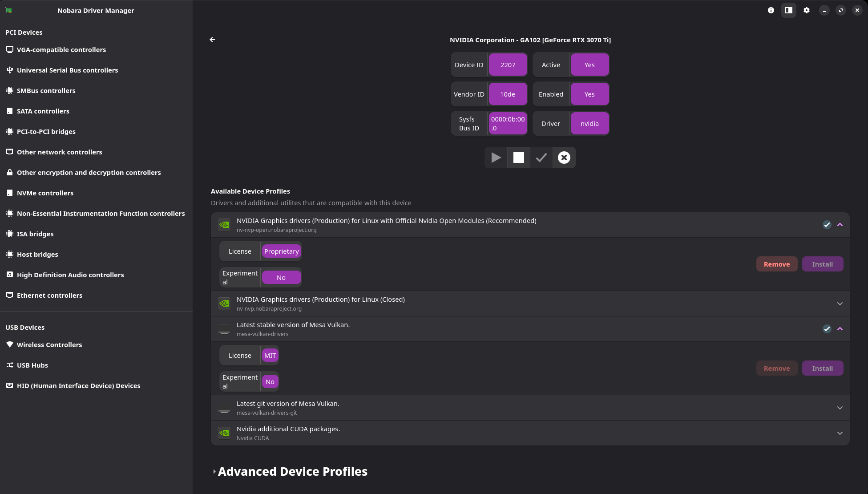Install the Mesa Vulkan stable driver
The image size is (868, 494).
(x=822, y=368)
